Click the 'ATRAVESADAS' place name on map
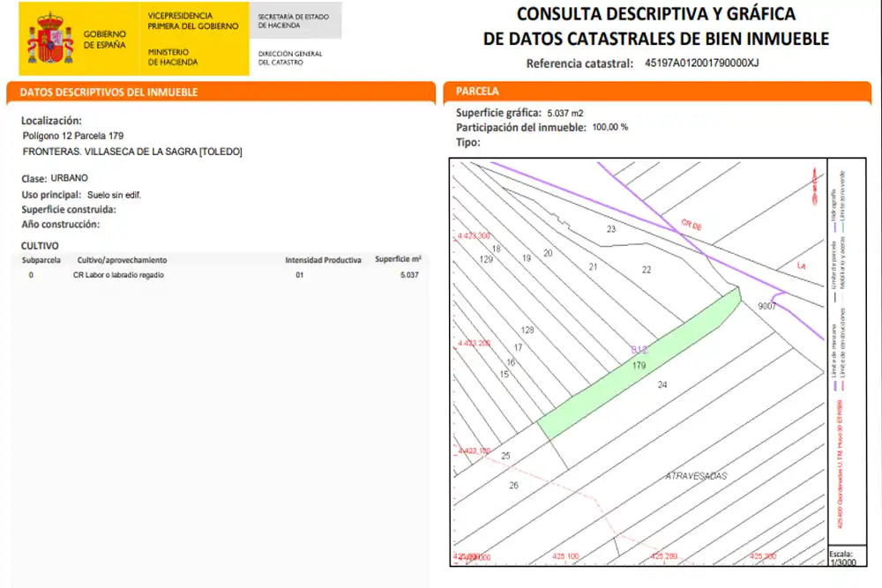This screenshot has width=882, height=588. [x=697, y=476]
